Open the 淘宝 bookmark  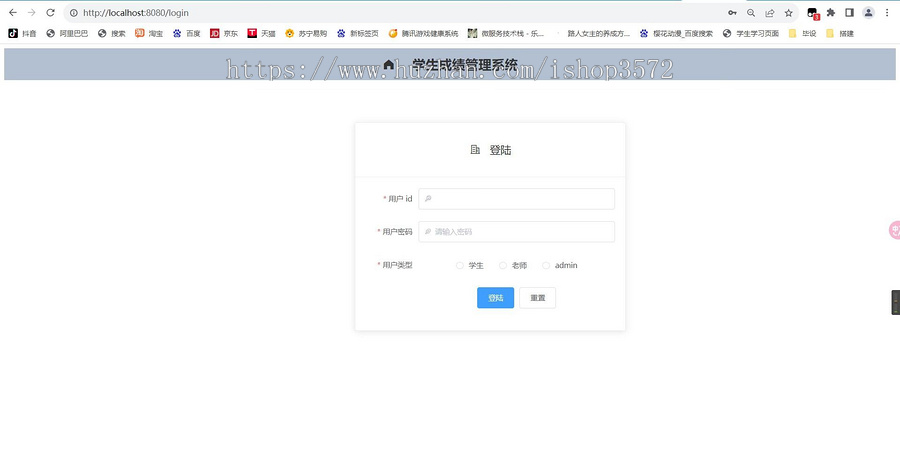[x=149, y=33]
